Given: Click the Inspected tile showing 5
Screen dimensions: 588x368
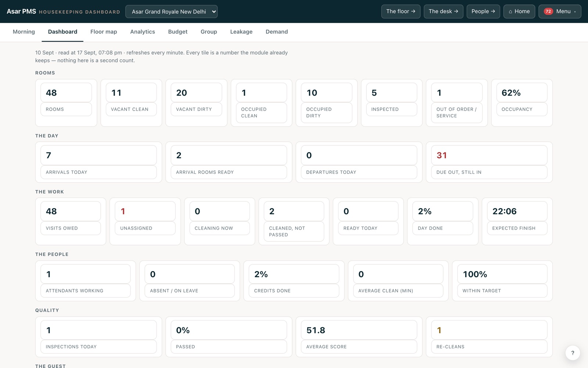Looking at the screenshot, I should coord(392,103).
